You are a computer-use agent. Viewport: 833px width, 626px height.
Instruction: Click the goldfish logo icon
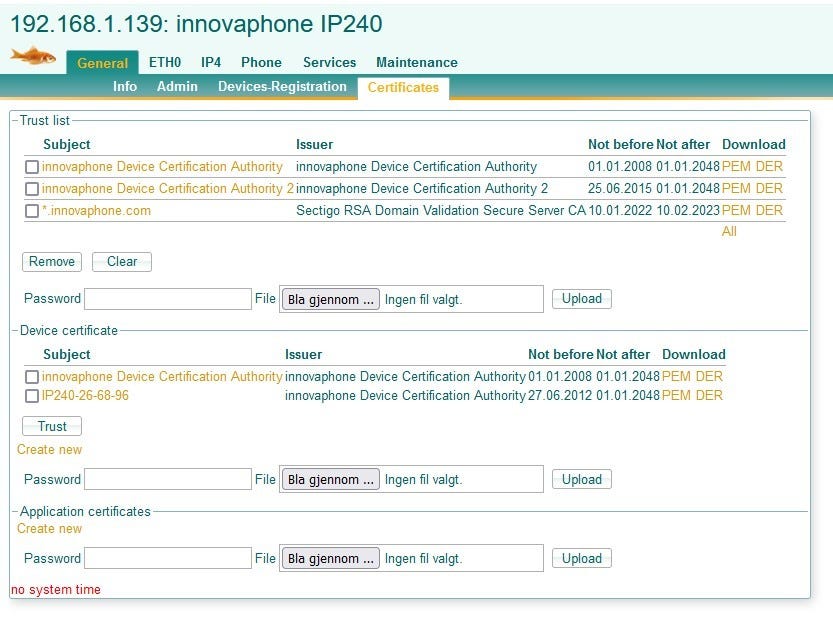pyautogui.click(x=33, y=55)
